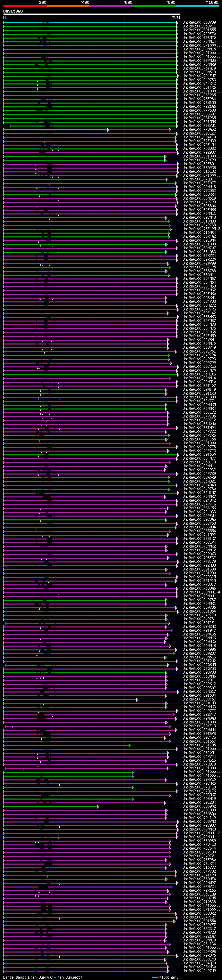The height and width of the screenshot is (980, 222).
Task: Select the UniRef100_A9RUY6 label
Action: click(199, 955)
